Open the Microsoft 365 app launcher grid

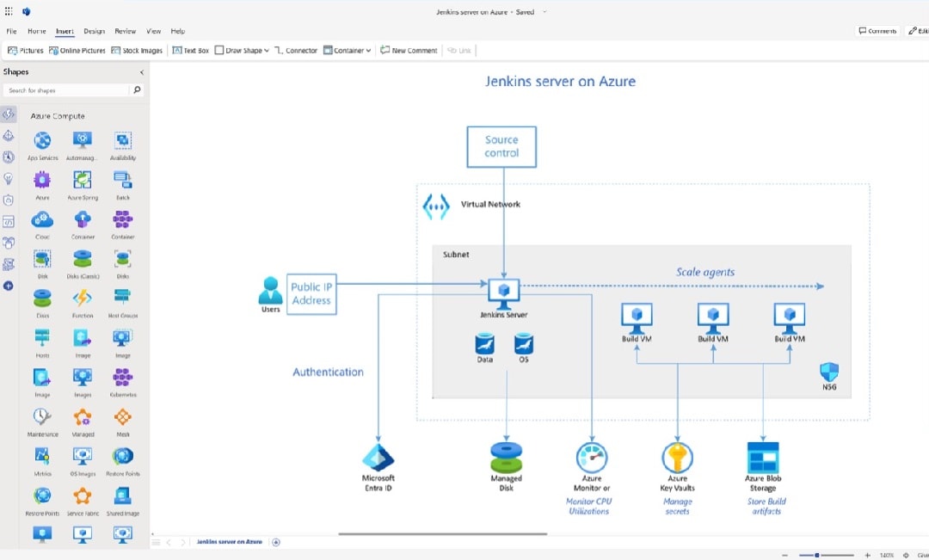click(9, 11)
